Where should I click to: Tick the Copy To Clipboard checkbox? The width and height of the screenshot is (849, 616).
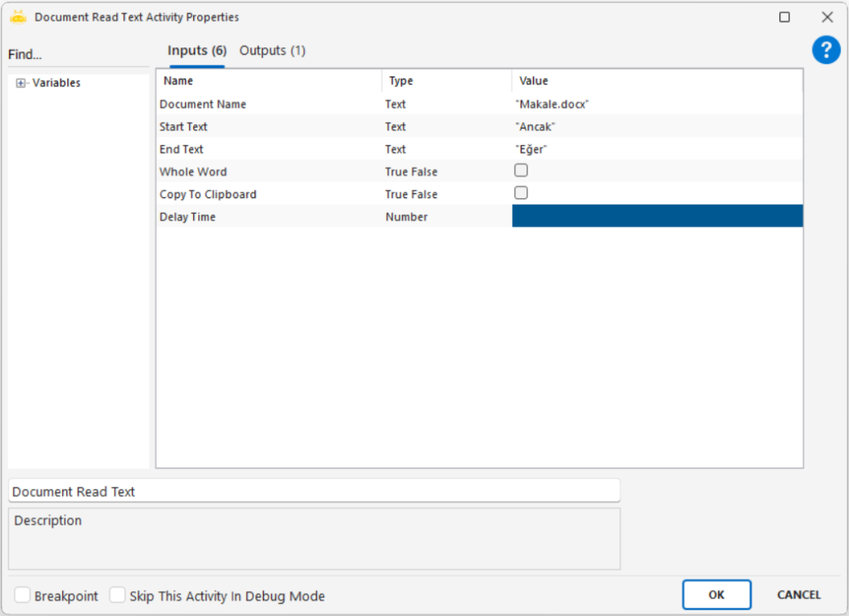coord(521,193)
